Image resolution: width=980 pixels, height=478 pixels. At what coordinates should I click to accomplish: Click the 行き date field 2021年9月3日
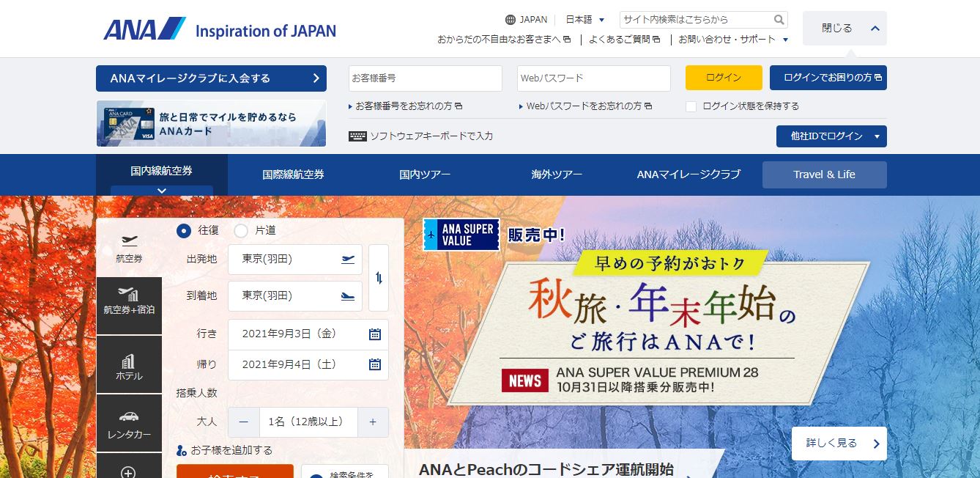point(308,334)
